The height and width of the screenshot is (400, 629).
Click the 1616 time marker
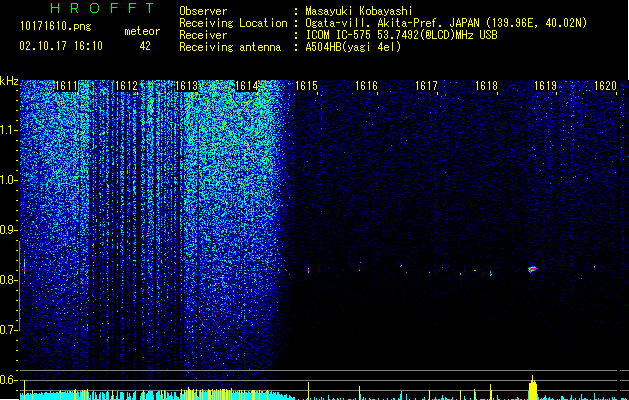click(367, 86)
